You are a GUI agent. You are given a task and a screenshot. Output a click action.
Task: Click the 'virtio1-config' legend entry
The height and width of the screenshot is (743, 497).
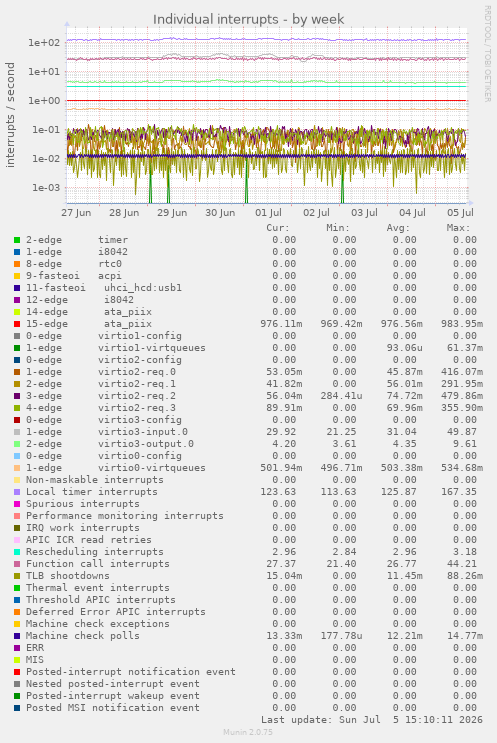point(140,336)
